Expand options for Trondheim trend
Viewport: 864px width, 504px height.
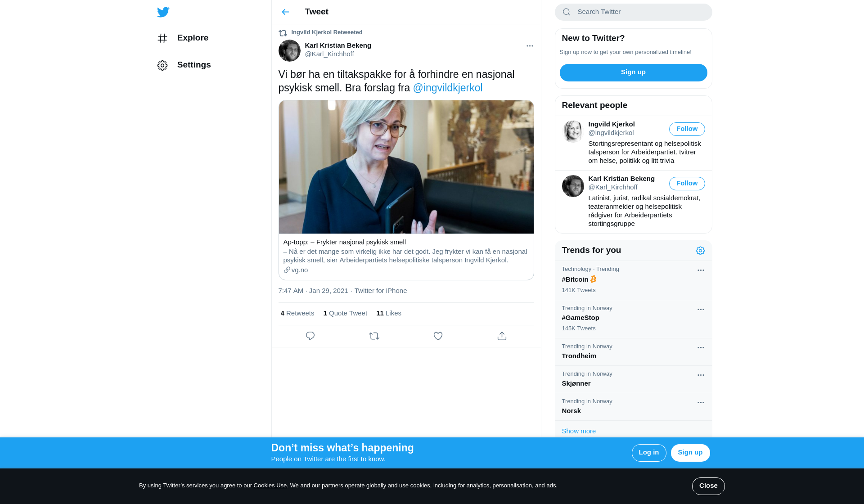(x=701, y=348)
